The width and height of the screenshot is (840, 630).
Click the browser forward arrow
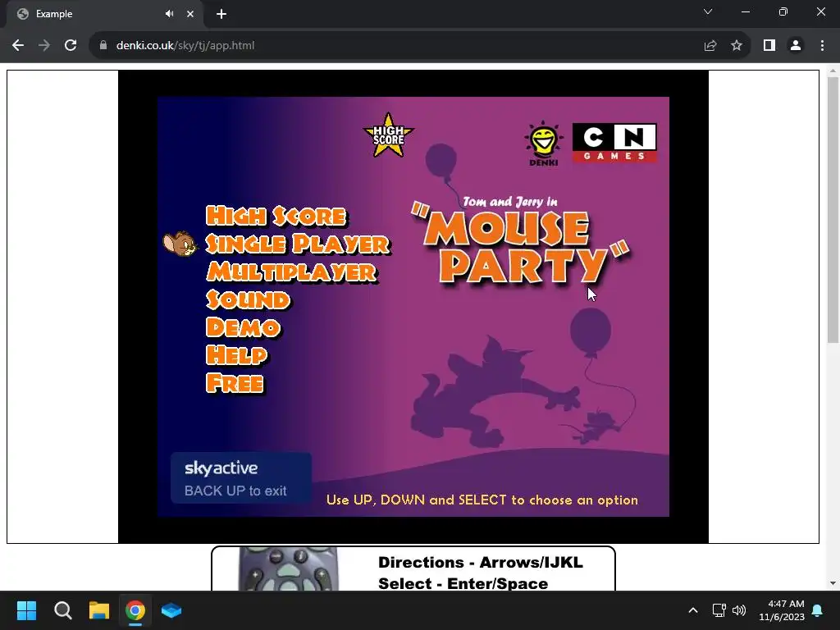(x=44, y=46)
